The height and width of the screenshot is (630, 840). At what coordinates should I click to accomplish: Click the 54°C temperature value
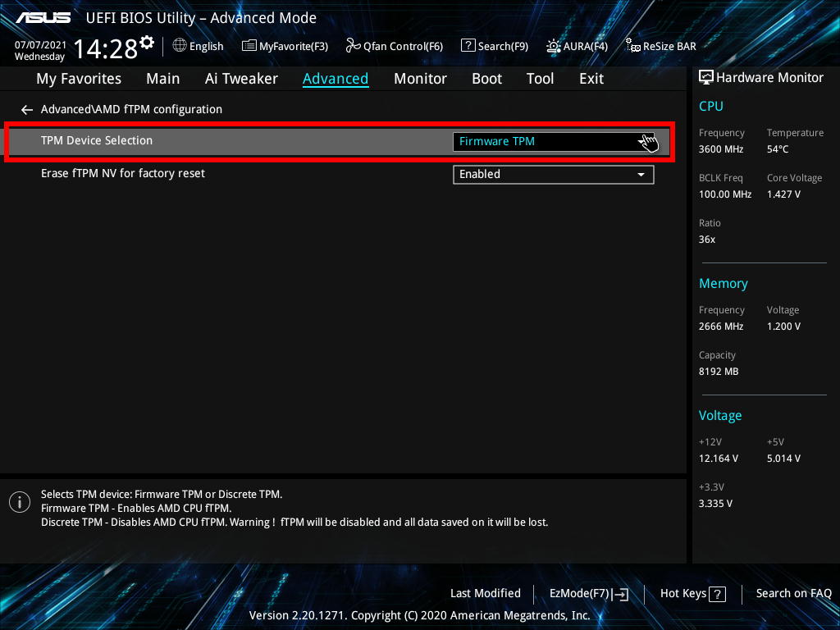778,149
